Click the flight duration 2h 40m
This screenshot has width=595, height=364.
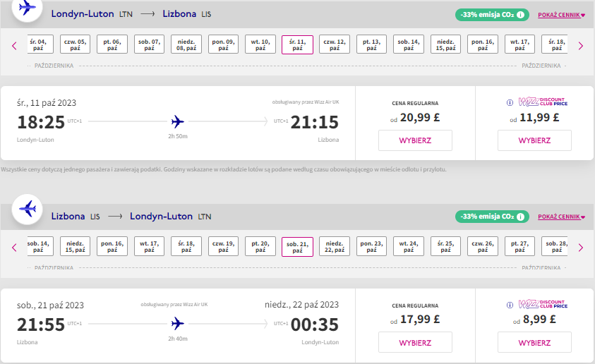pos(178,339)
